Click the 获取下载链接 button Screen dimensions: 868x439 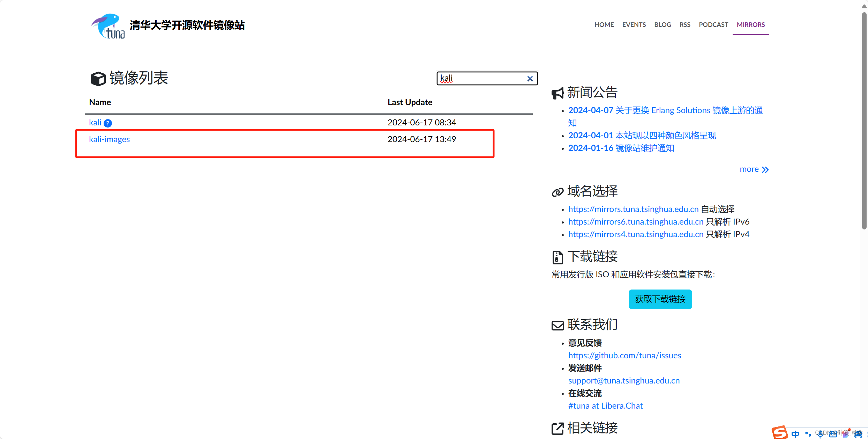pos(660,299)
